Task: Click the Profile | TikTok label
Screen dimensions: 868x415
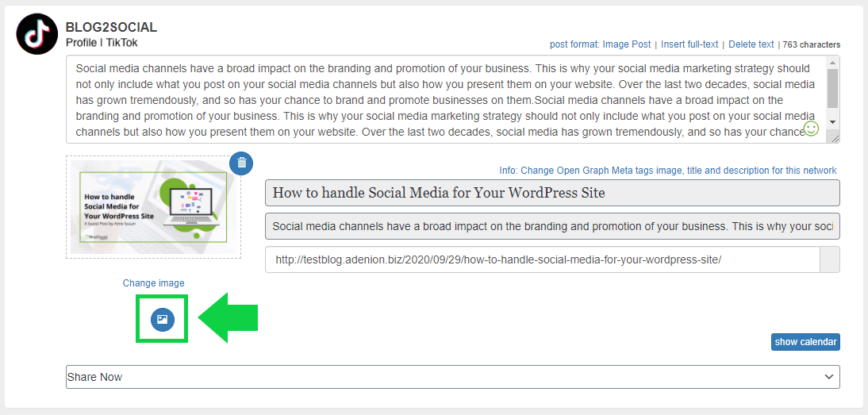Action: coord(102,43)
